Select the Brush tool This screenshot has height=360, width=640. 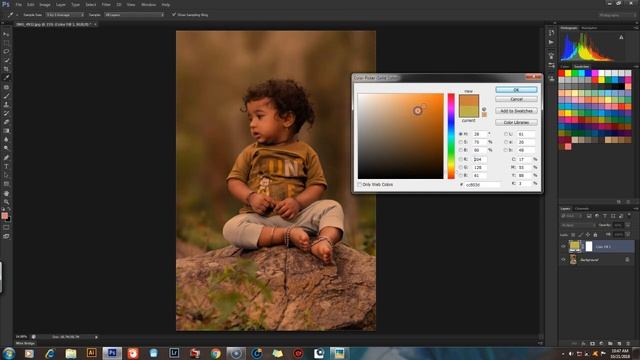[x=6, y=96]
